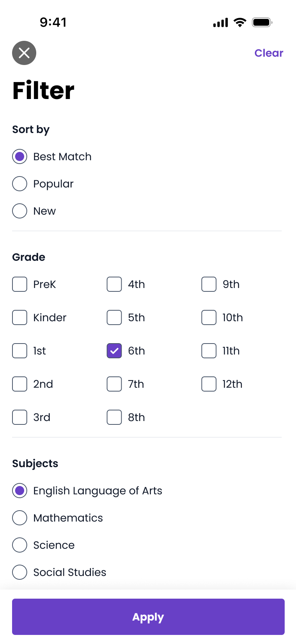Click the close X icon
Screen dimensions: 296x644
pos(24,53)
